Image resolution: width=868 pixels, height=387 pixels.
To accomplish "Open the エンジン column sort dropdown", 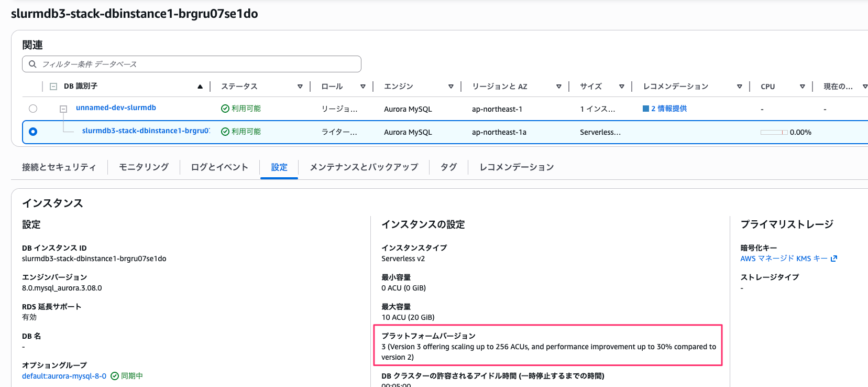I will point(451,87).
